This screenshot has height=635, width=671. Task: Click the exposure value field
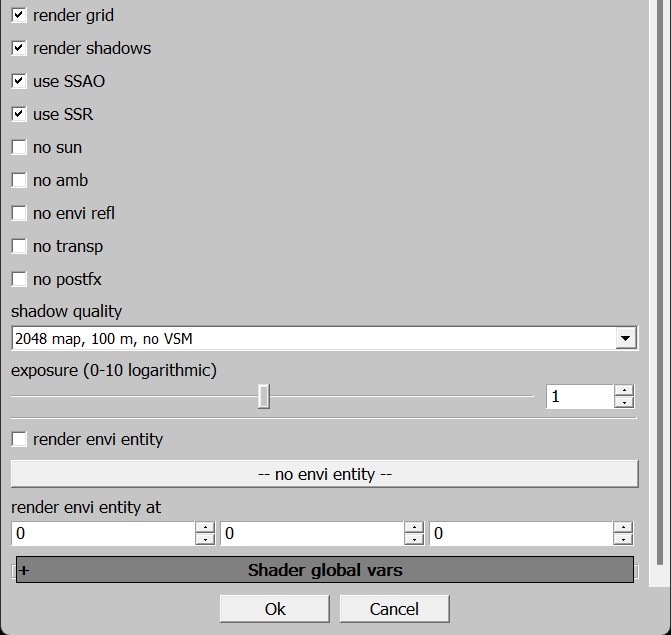(x=580, y=396)
